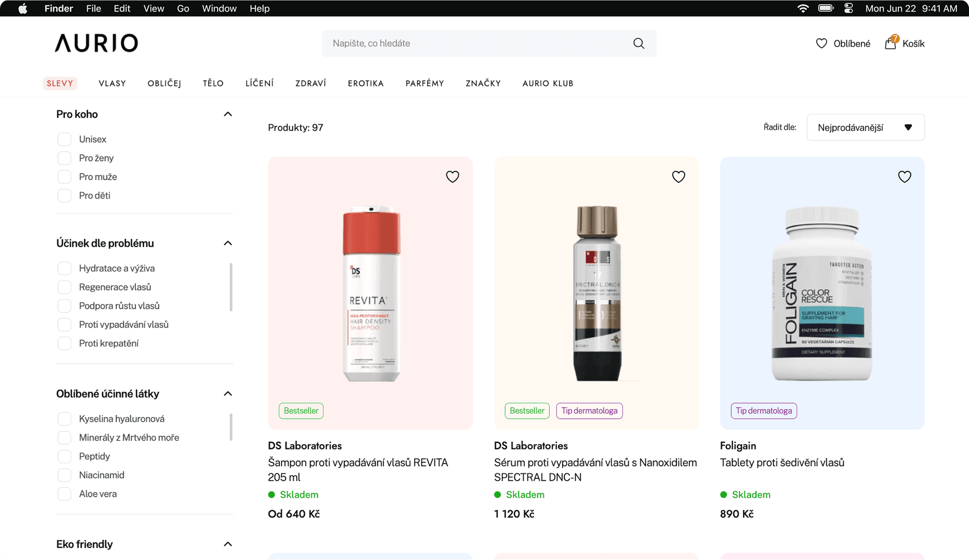Screen dimensions: 969x560
Task: Click the search magnifier icon
Action: (x=638, y=43)
